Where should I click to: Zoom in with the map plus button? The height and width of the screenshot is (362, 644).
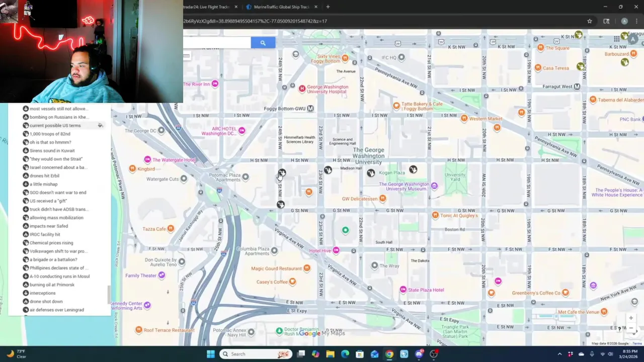[x=631, y=318]
